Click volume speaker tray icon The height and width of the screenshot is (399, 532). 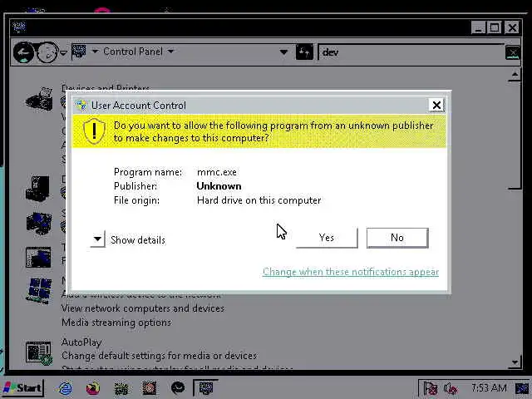pos(451,388)
